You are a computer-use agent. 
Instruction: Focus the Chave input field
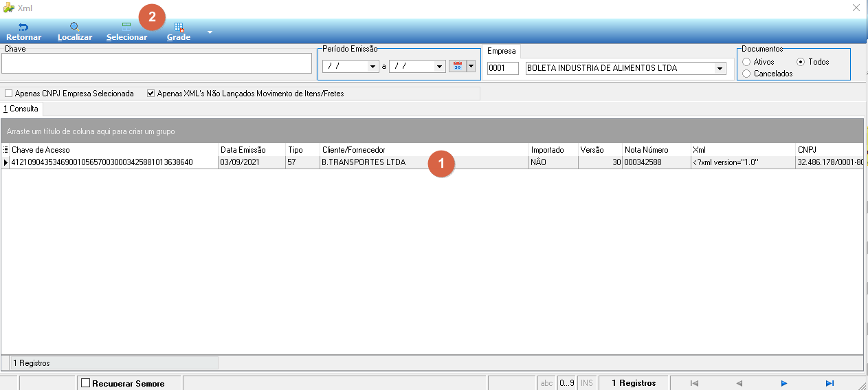point(157,63)
